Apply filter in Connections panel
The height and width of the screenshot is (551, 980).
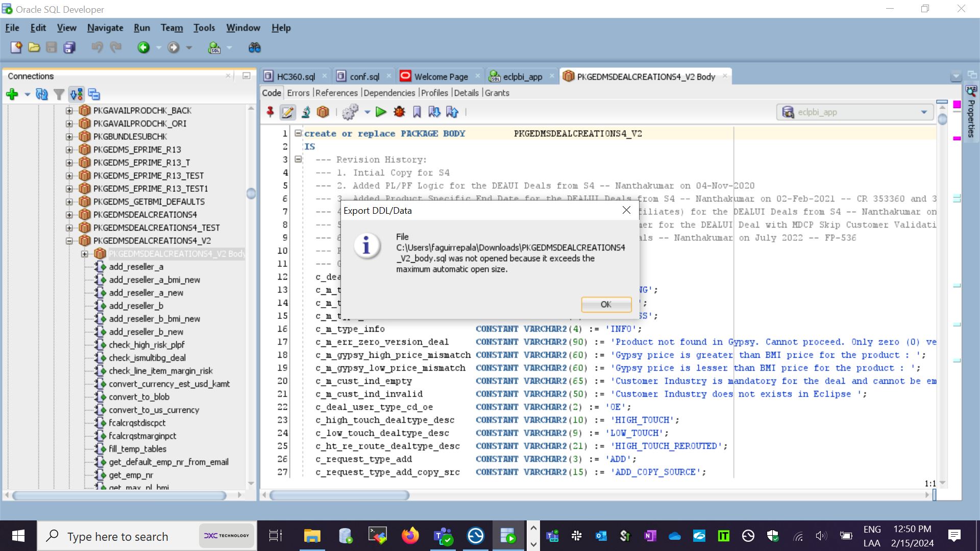(x=59, y=94)
